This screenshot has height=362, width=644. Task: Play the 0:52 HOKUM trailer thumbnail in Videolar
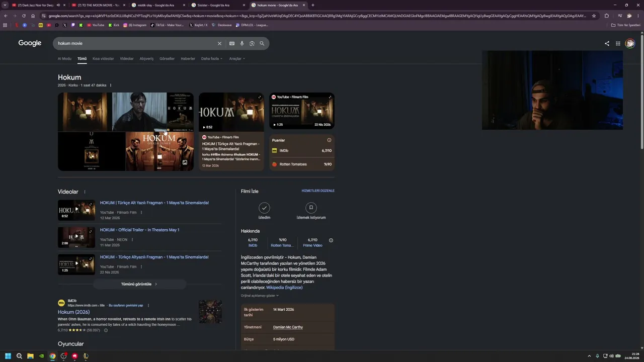tap(76, 210)
